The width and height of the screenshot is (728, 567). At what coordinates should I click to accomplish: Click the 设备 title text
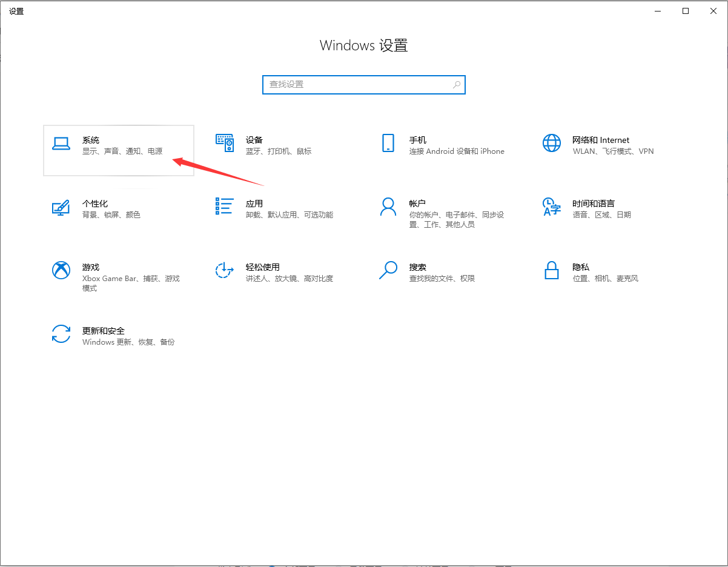click(254, 140)
